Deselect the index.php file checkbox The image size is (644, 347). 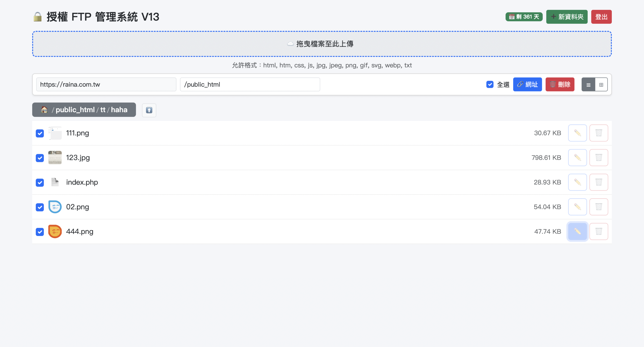(40, 182)
